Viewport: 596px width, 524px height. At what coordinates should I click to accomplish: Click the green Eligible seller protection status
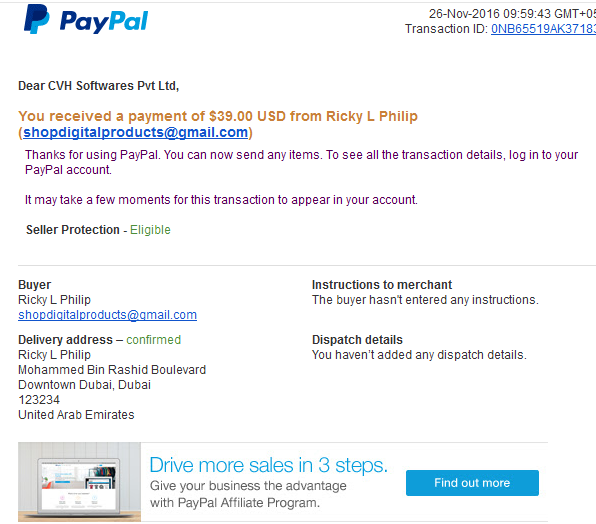pyautogui.click(x=150, y=230)
